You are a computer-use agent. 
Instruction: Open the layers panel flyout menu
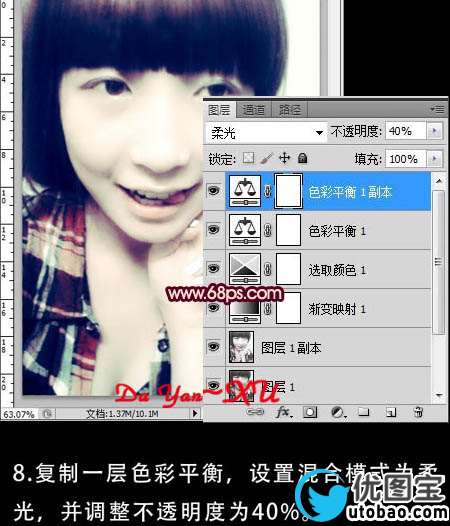[437, 109]
